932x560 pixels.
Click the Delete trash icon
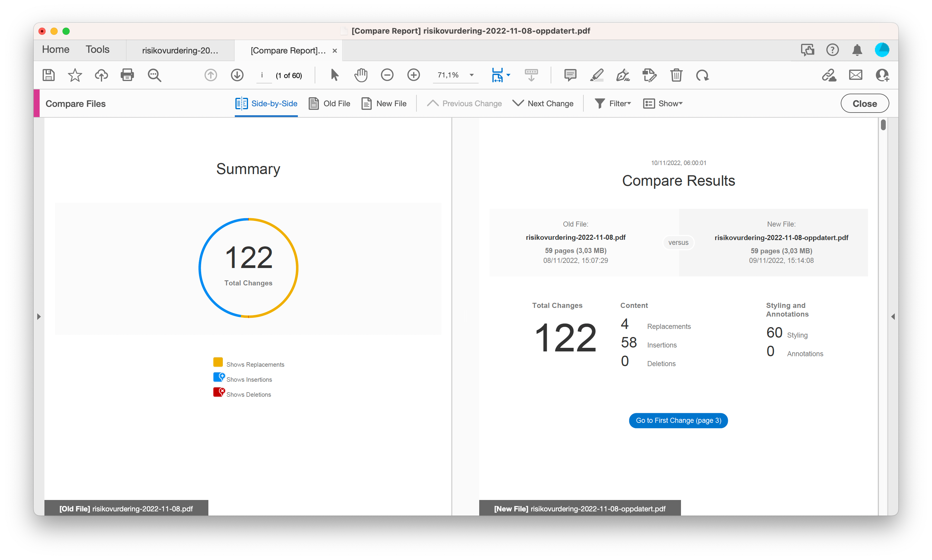click(x=676, y=75)
